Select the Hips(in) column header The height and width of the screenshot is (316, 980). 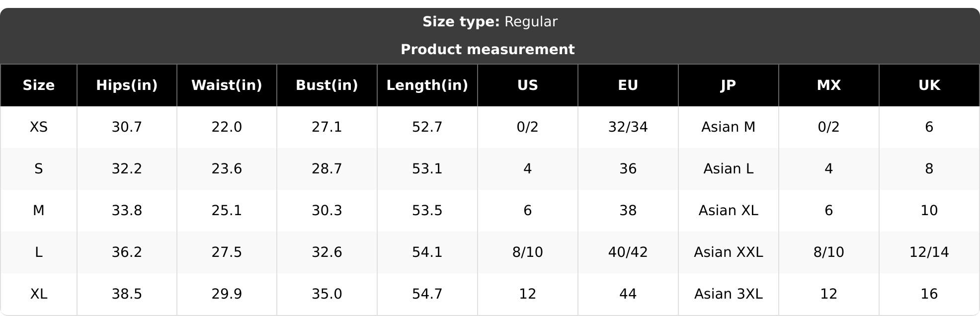[127, 85]
